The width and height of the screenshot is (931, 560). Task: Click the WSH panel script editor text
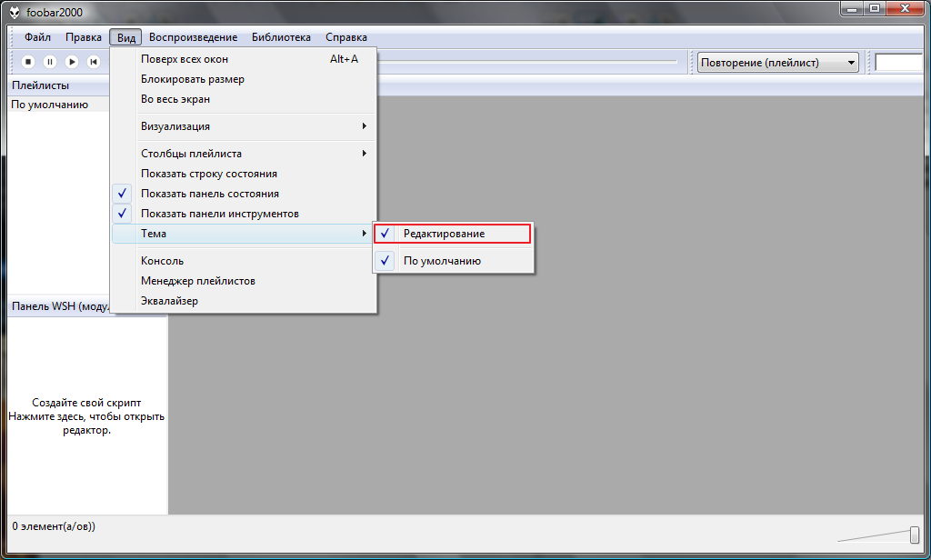86,416
